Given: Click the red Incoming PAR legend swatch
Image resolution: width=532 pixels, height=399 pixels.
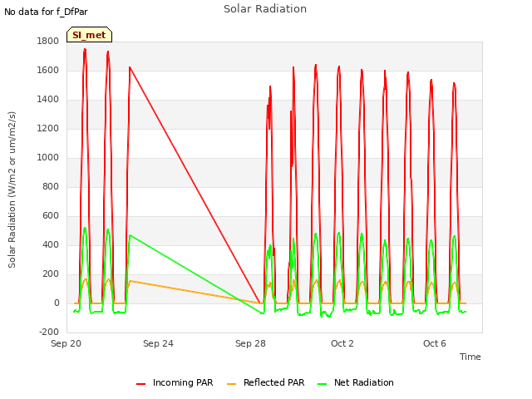Looking at the screenshot, I should click(140, 384).
